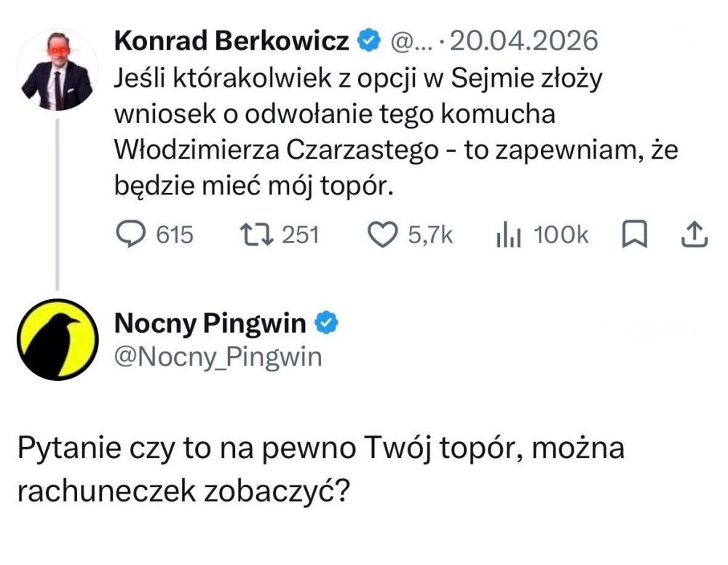Viewport: 728px width, 565px height.
Task: Like the tweet using the heart icon
Action: [x=383, y=234]
